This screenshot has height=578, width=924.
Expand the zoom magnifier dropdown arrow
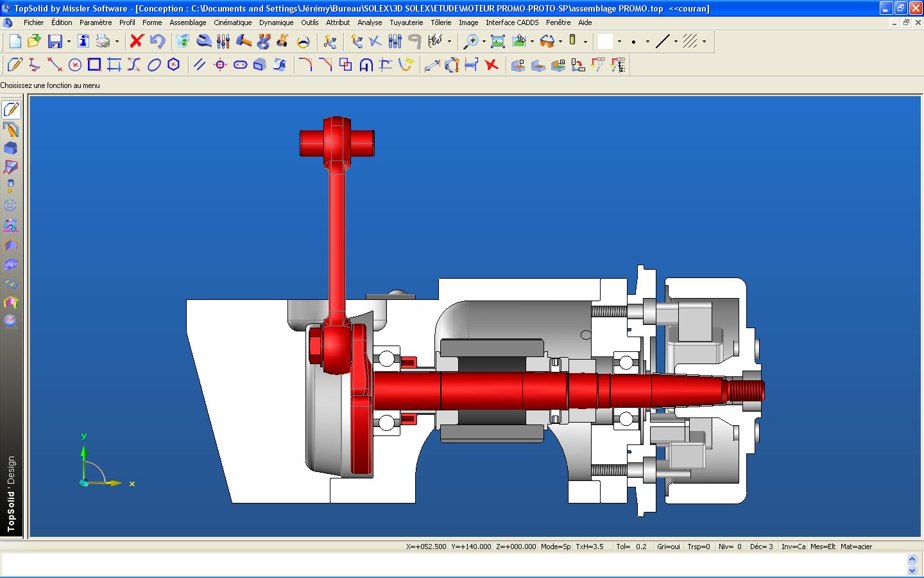pos(484,42)
